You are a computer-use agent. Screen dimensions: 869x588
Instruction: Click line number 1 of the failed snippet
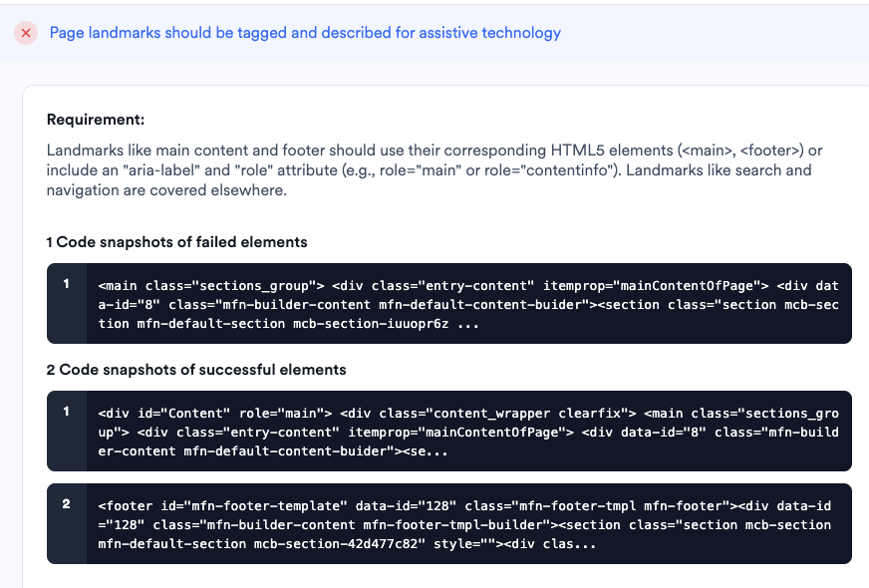coord(67,284)
